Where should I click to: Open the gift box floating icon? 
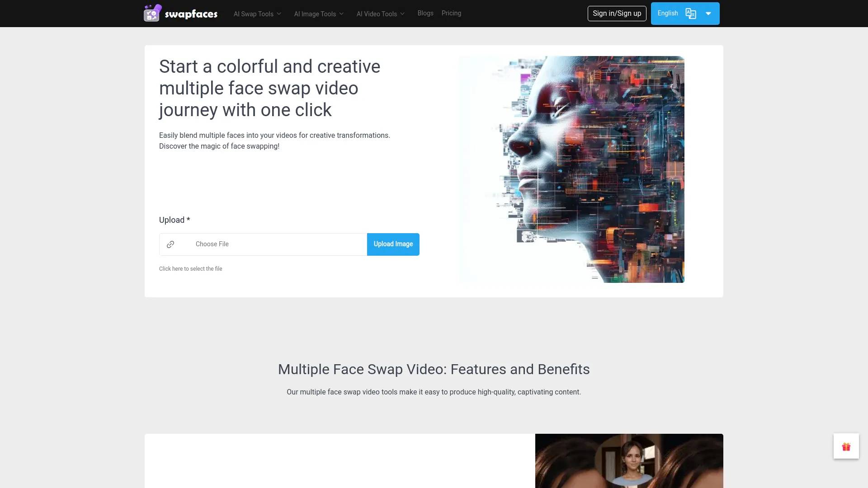point(846,446)
